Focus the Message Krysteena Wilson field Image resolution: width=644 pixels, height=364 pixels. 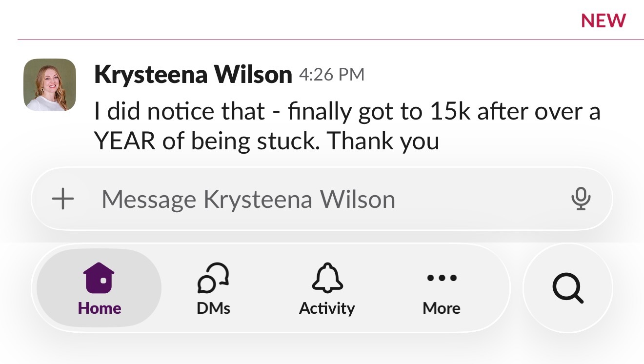[322, 199]
